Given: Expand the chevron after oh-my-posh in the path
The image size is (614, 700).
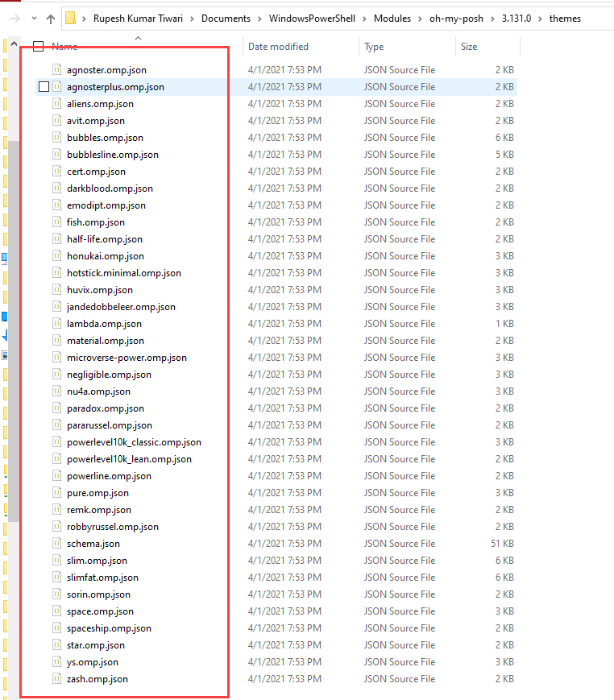Looking at the screenshot, I should (x=492, y=19).
